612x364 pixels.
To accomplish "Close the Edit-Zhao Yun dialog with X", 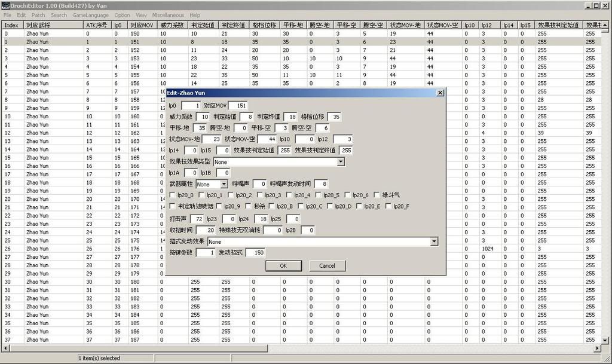I will (x=440, y=93).
